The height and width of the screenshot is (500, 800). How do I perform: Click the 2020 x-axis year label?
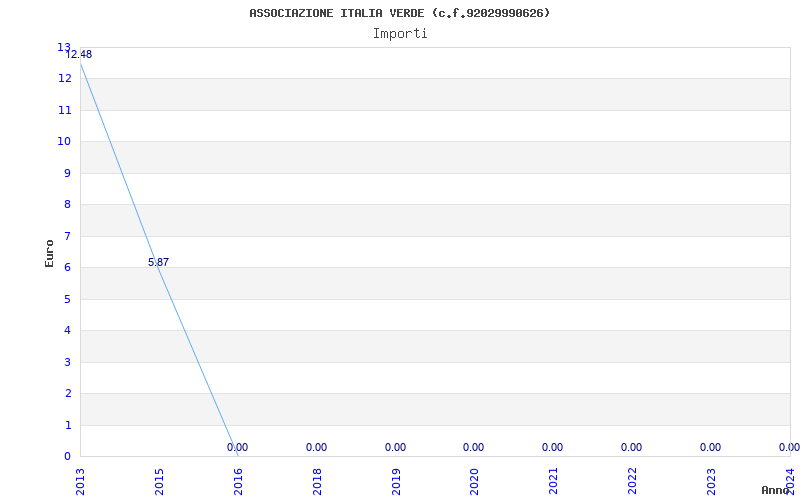pos(474,482)
